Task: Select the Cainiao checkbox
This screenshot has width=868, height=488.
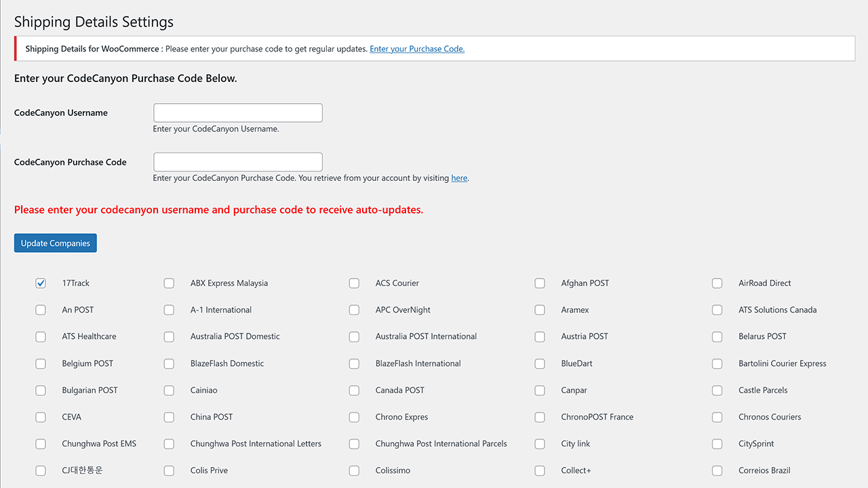Action: click(169, 390)
